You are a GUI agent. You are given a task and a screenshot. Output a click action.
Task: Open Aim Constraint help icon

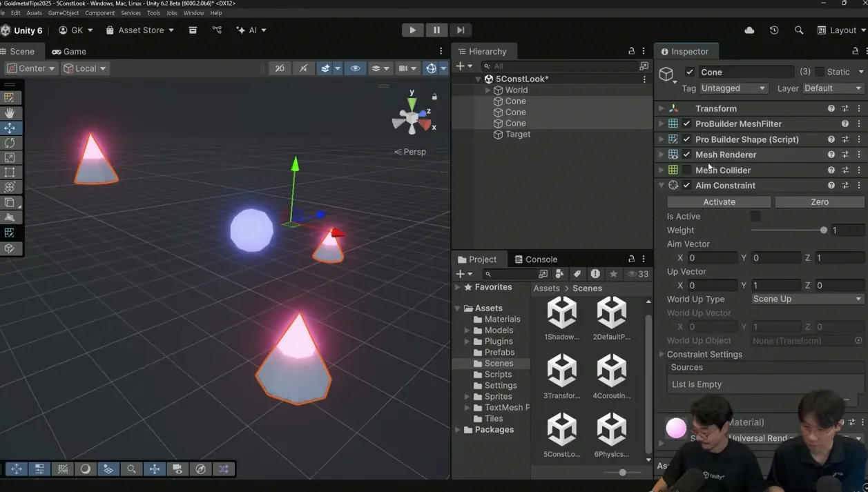(x=831, y=186)
